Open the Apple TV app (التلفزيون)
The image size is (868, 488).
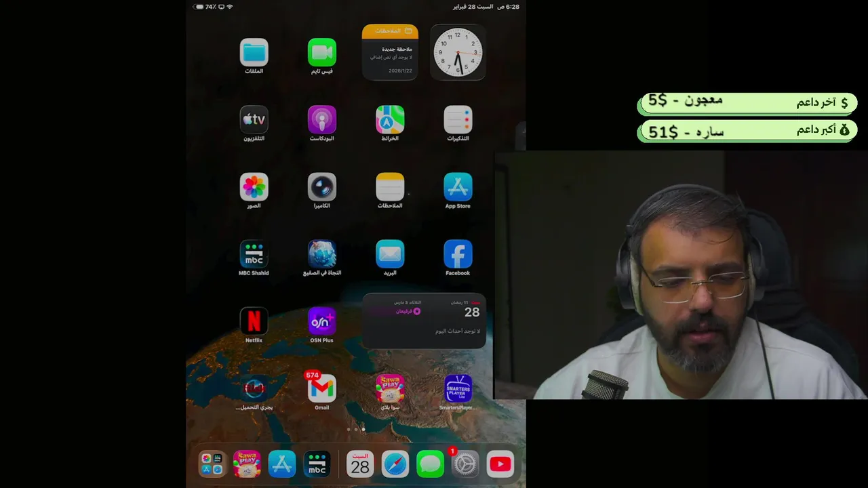click(x=254, y=119)
